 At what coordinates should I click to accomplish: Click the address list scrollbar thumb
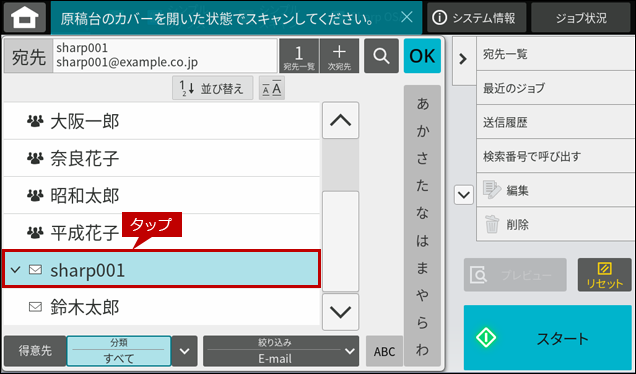point(341,241)
